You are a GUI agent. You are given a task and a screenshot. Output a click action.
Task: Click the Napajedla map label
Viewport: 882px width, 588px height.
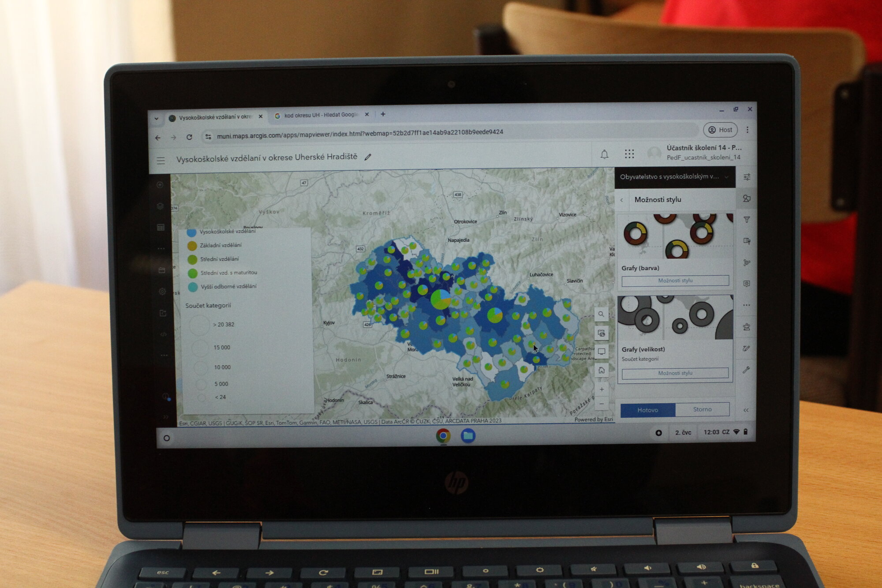(458, 240)
